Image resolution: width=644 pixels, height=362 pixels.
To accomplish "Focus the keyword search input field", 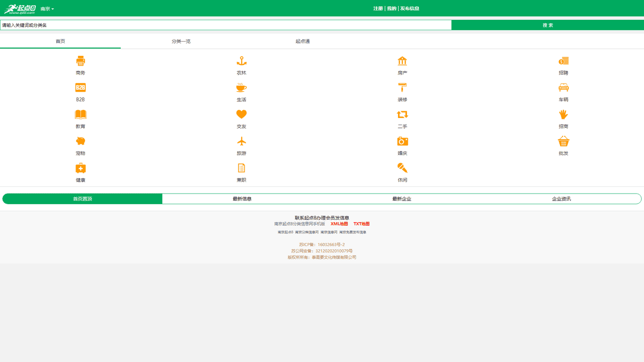I will pyautogui.click(x=226, y=25).
